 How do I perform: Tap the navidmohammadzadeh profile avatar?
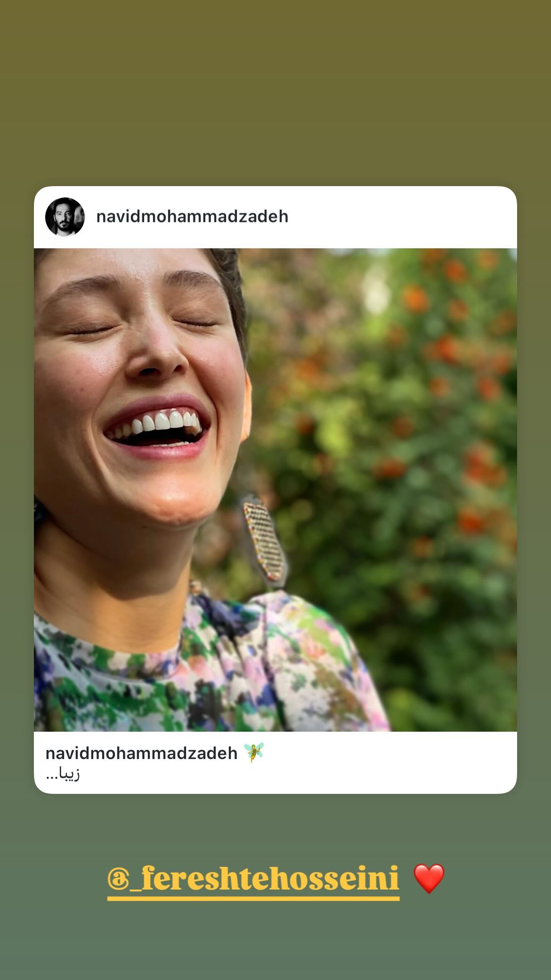(65, 217)
